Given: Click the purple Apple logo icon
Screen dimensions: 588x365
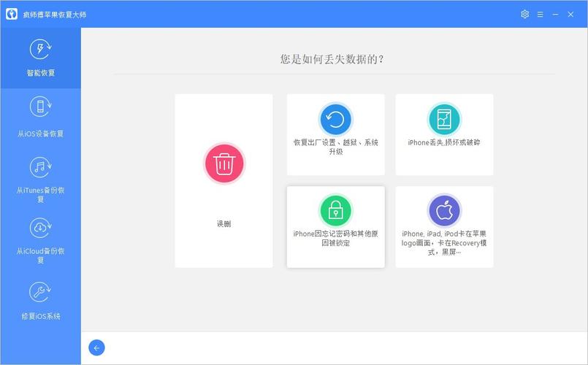Looking at the screenshot, I should (444, 211).
